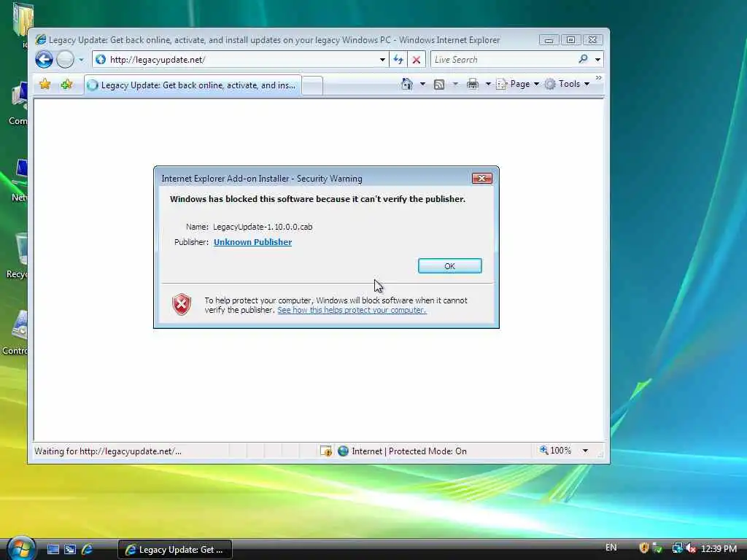Open the Unknown Publisher link
The height and width of the screenshot is (560, 747).
tap(252, 242)
